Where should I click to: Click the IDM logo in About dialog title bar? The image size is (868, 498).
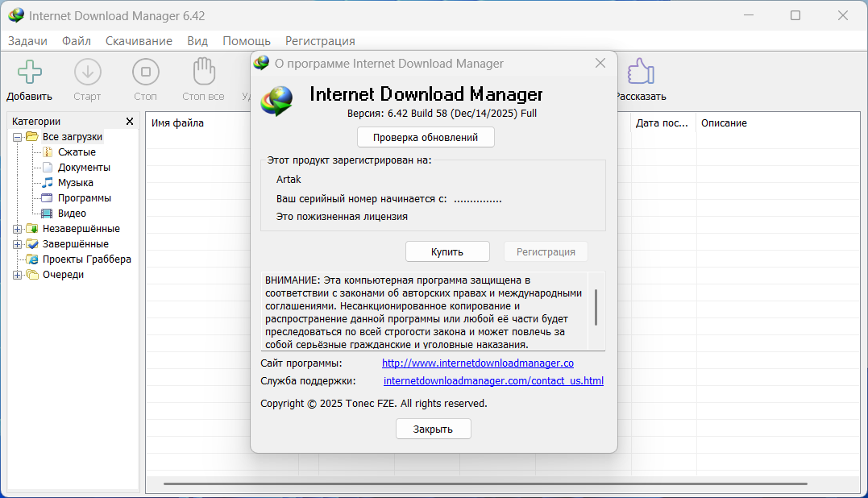261,63
